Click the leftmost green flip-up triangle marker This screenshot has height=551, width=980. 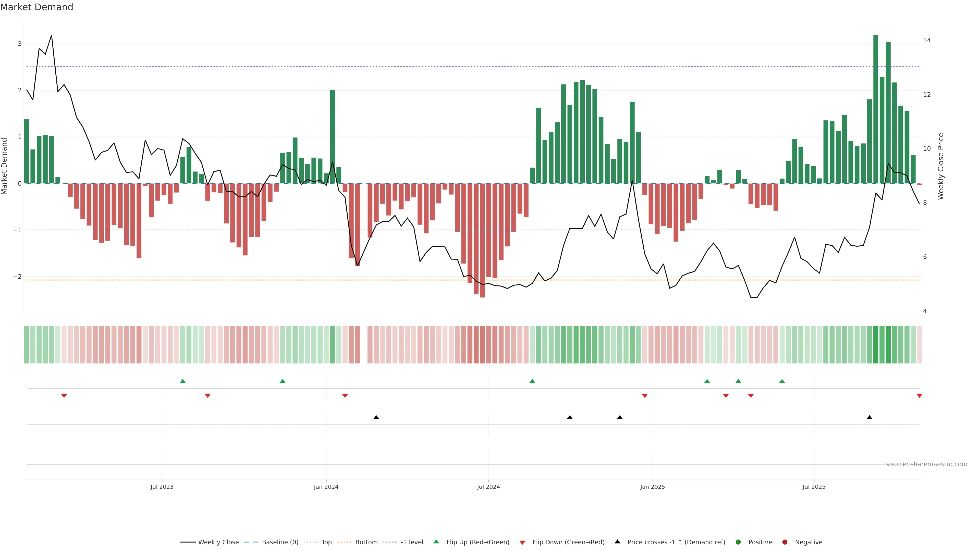183,381
